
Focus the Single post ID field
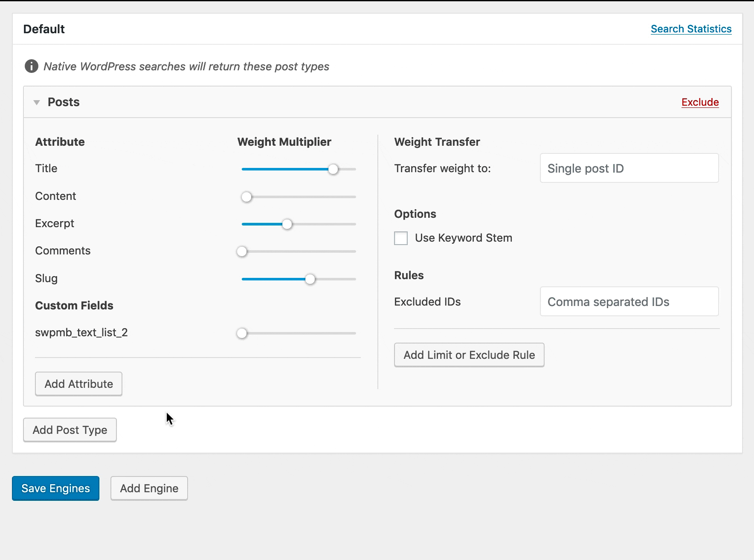(x=629, y=168)
